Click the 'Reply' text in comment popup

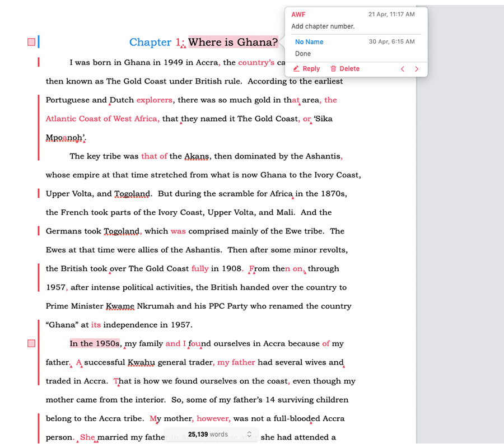(311, 69)
